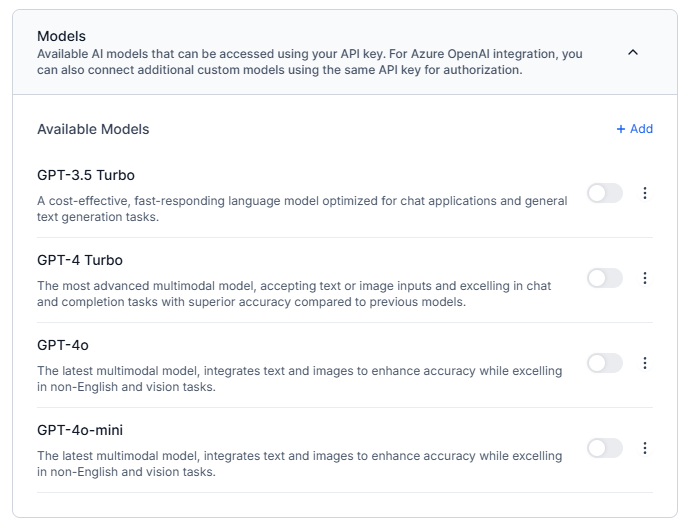Select the GPT-4 Turbo model name
The width and height of the screenshot is (689, 521).
pos(80,260)
